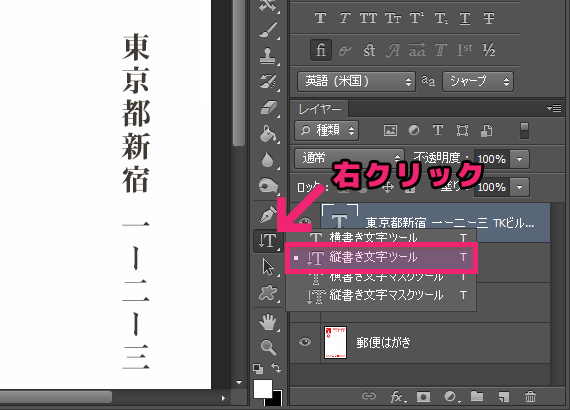Toggle standard ligatures (fi) button
The width and height of the screenshot is (570, 410).
click(x=321, y=50)
